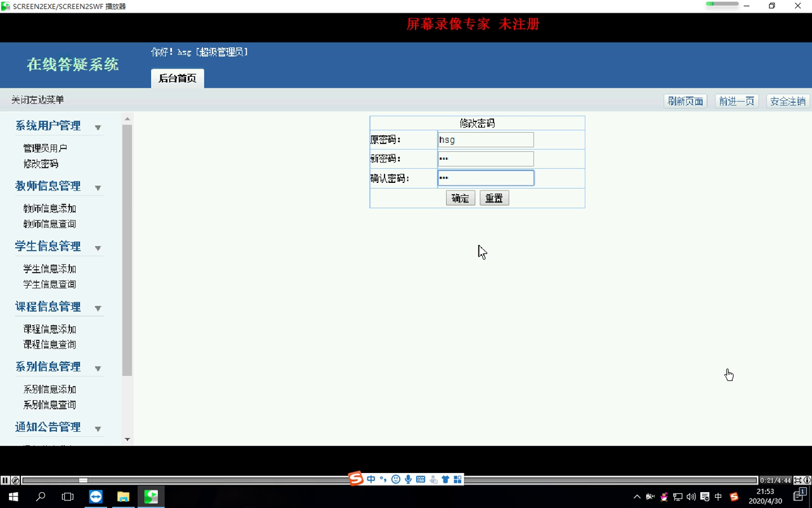Click the 刷新页面 button
This screenshot has width=812, height=508.
click(x=685, y=101)
